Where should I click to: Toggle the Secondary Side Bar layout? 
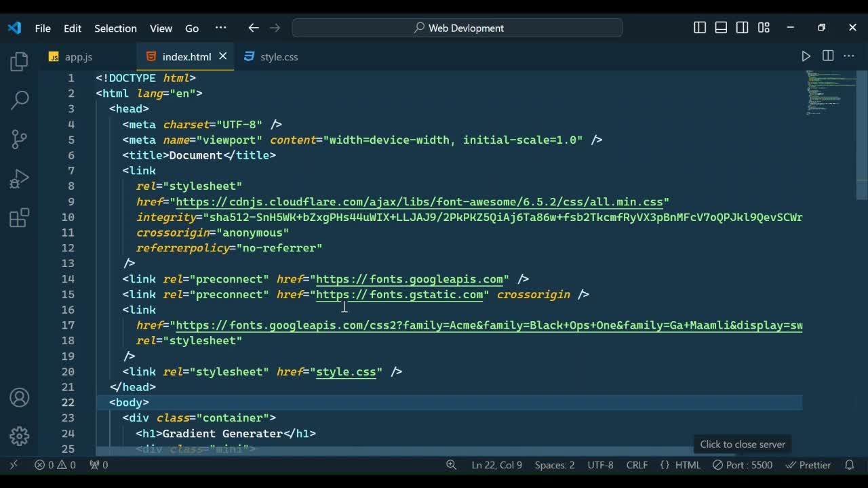(743, 28)
